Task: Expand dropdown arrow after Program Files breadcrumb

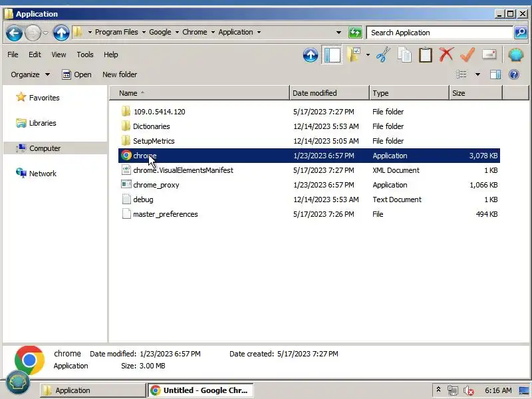Action: coord(144,32)
